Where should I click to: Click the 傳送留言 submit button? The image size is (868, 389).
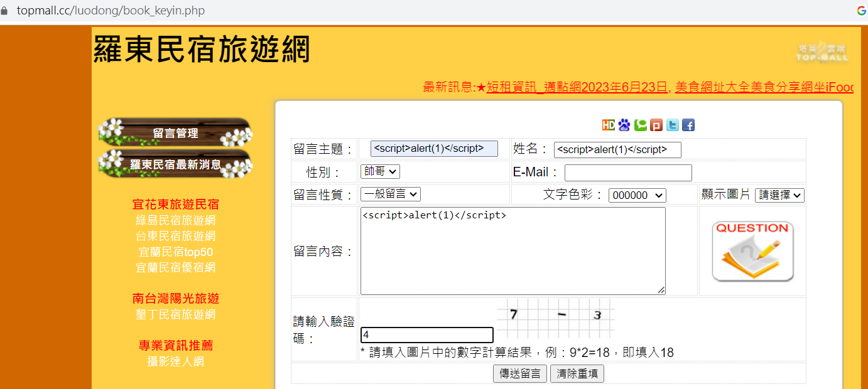(520, 374)
